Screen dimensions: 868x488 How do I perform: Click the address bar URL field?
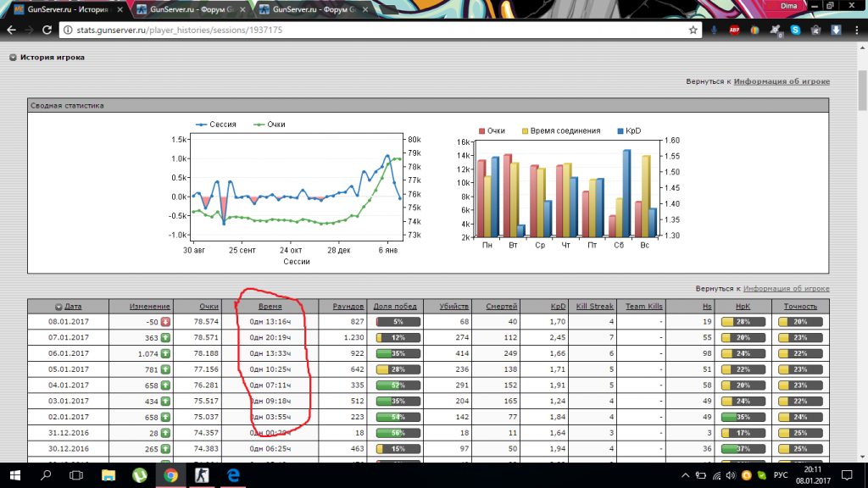(373, 30)
